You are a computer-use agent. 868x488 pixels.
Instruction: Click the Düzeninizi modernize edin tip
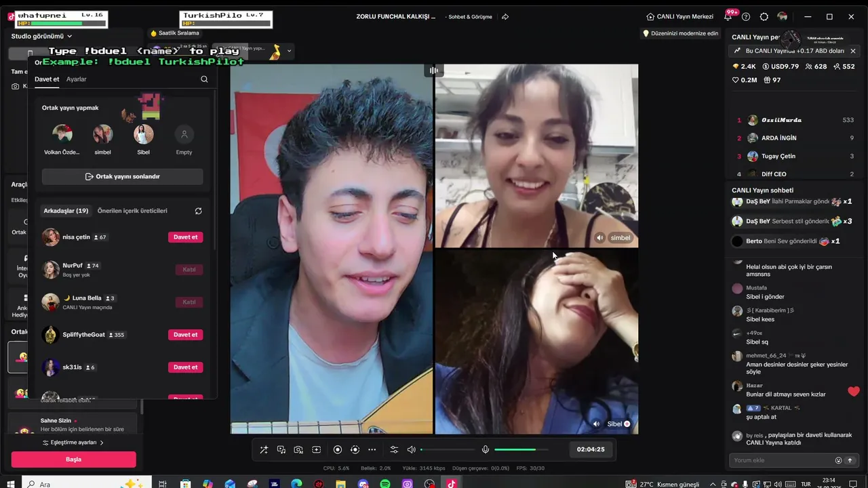coord(680,33)
